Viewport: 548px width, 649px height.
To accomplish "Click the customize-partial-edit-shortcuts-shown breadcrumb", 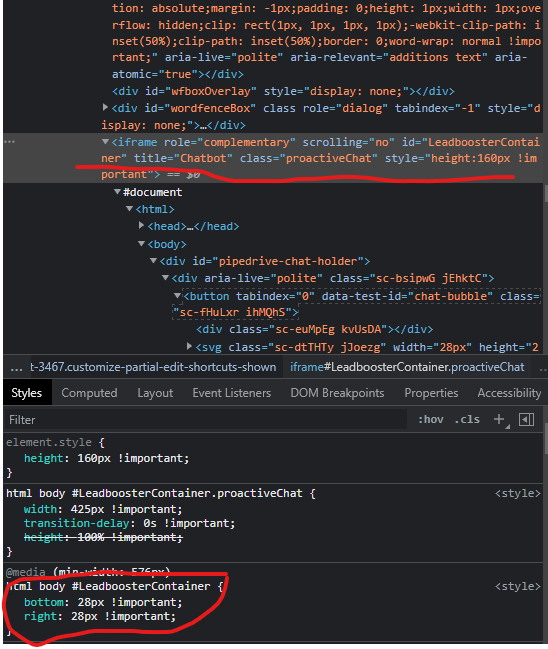I will [x=154, y=367].
